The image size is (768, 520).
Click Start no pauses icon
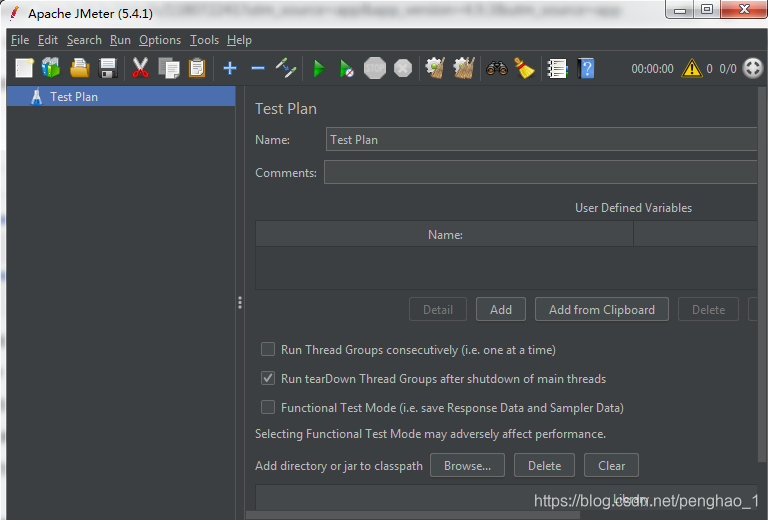346,69
